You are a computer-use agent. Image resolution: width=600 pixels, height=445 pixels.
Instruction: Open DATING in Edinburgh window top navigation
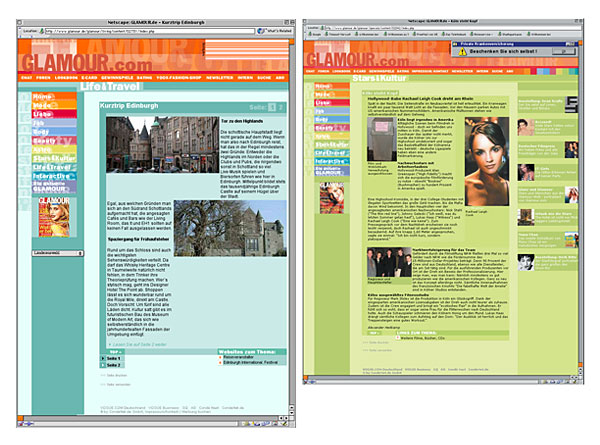[x=144, y=78]
